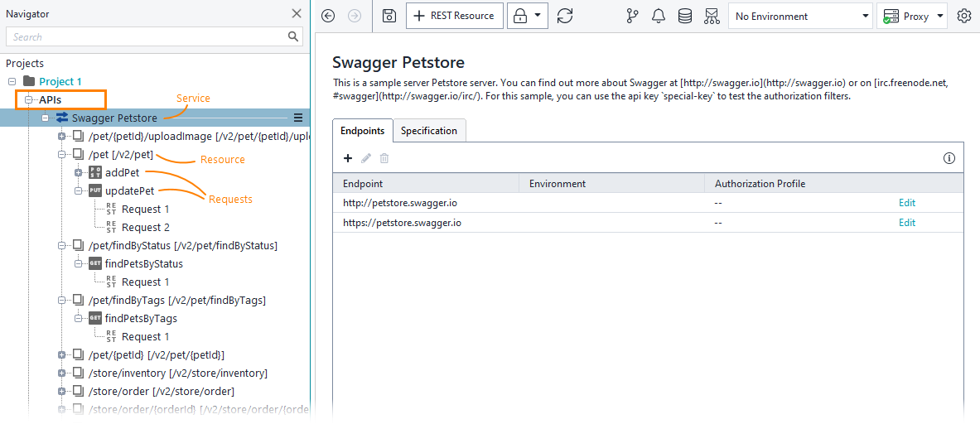Click the Authorization Profile column header

pyautogui.click(x=833, y=184)
